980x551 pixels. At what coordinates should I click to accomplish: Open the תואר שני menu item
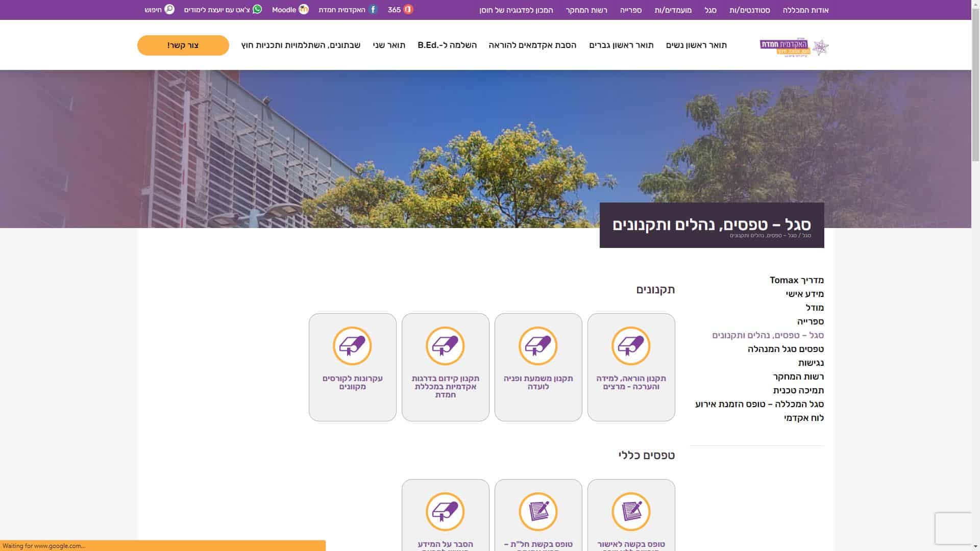coord(389,45)
